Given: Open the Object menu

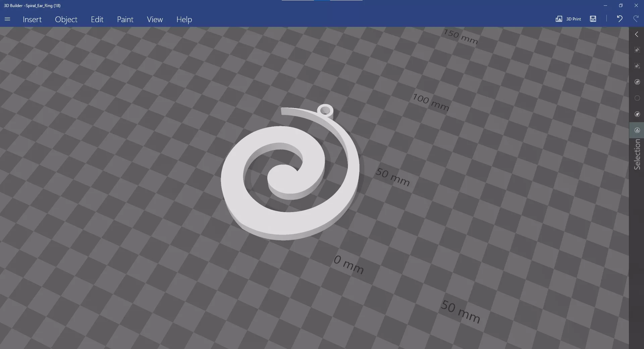Looking at the screenshot, I should (x=66, y=19).
